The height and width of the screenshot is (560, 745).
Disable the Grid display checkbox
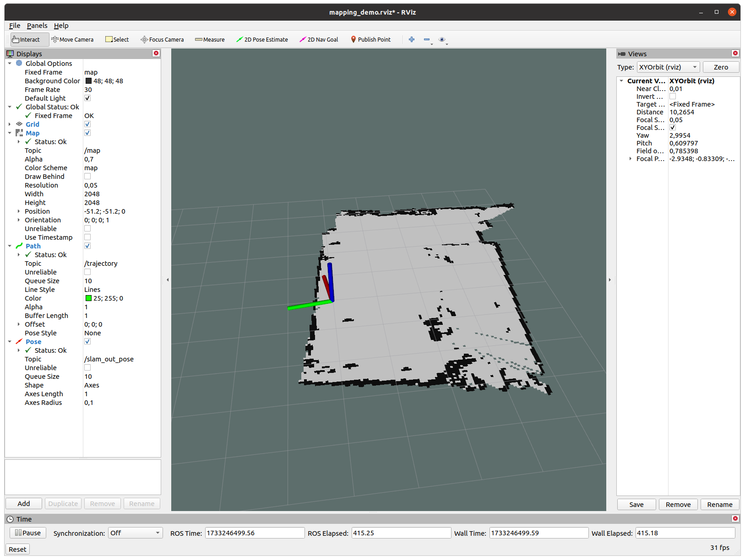(x=87, y=124)
